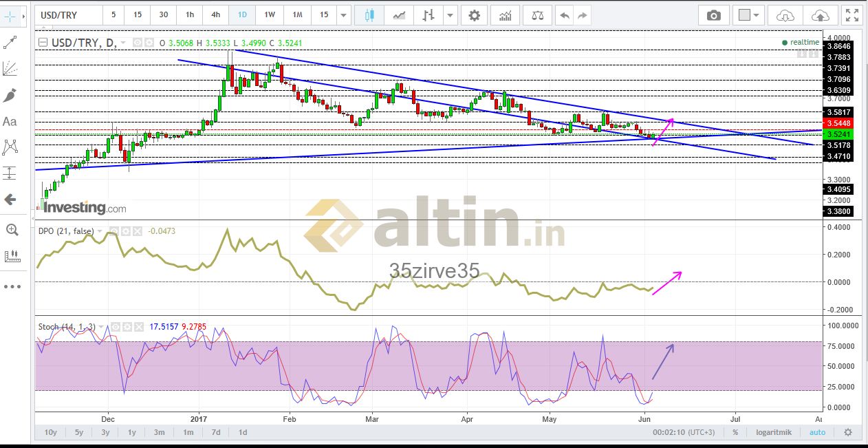
Task: Set the date range to 1y
Action: click(x=132, y=432)
